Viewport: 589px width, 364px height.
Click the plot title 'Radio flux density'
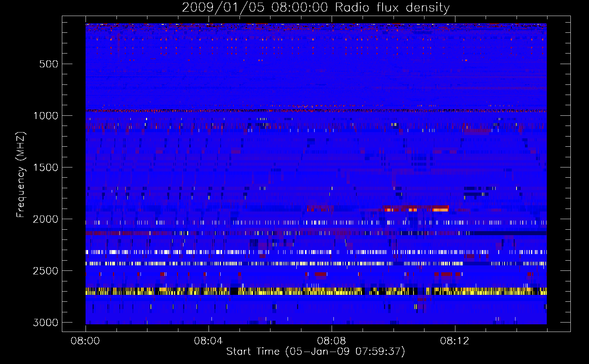click(316, 8)
